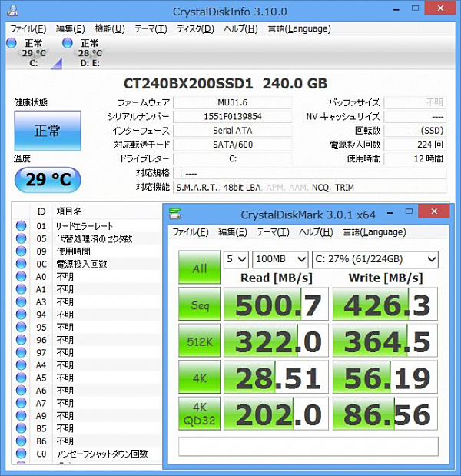Click blue status icon of row A0

pos(21,277)
